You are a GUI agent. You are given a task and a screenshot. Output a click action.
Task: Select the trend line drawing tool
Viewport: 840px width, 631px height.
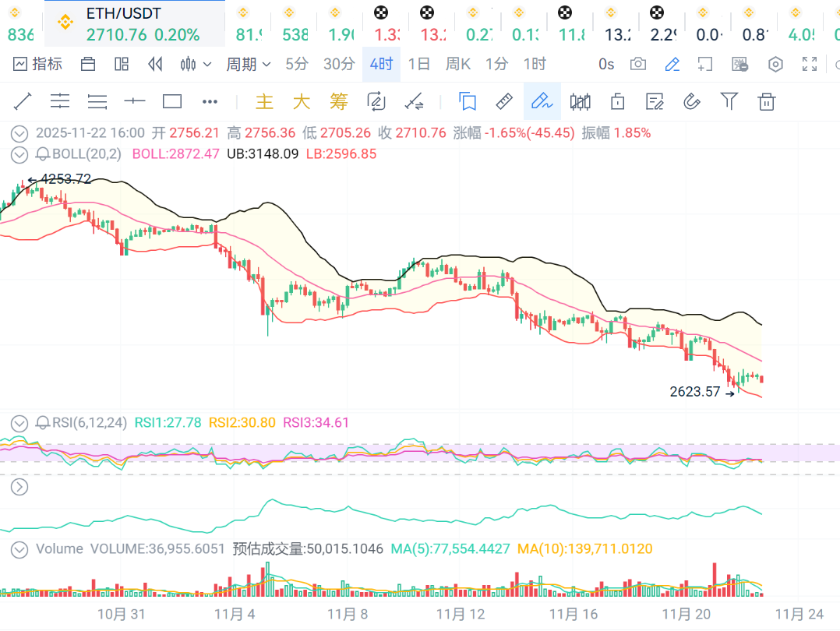[23, 101]
